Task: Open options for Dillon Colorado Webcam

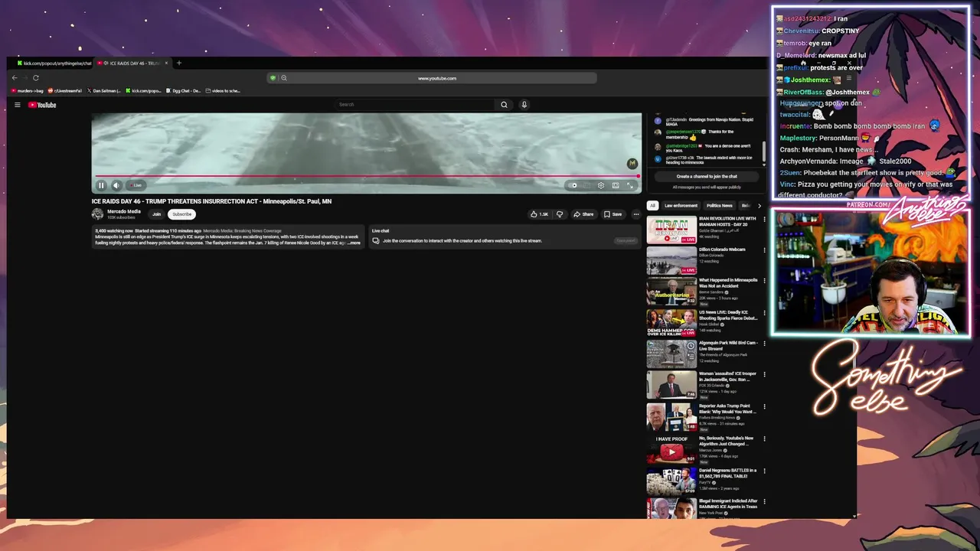Action: tap(764, 250)
